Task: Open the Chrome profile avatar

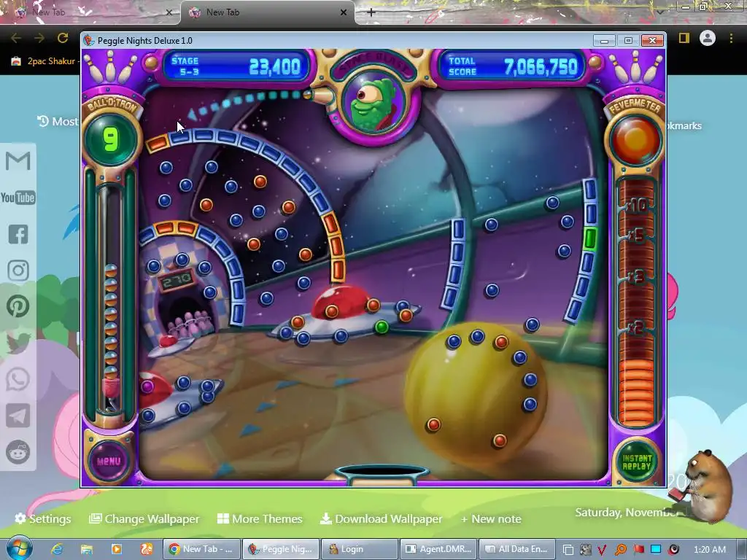Action: tap(708, 38)
